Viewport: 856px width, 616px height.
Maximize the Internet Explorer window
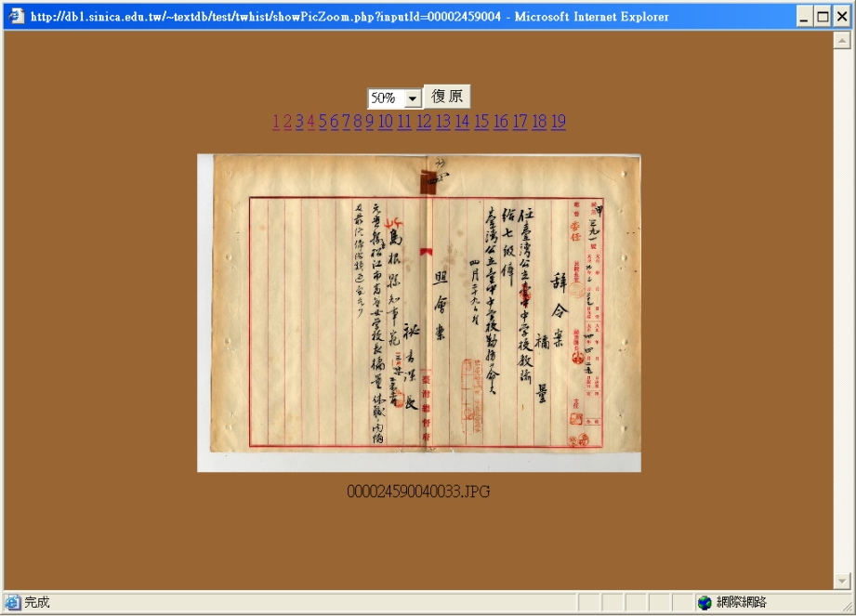coord(823,16)
